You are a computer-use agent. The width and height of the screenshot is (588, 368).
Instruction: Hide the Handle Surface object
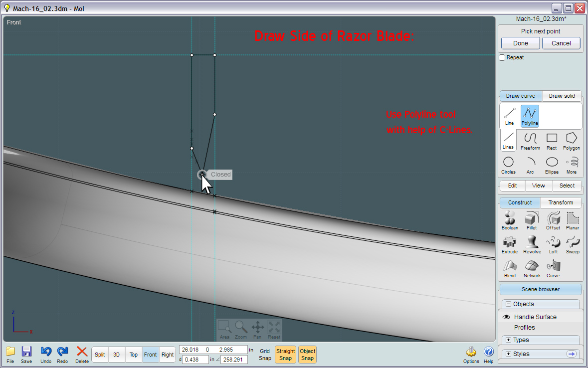click(506, 317)
